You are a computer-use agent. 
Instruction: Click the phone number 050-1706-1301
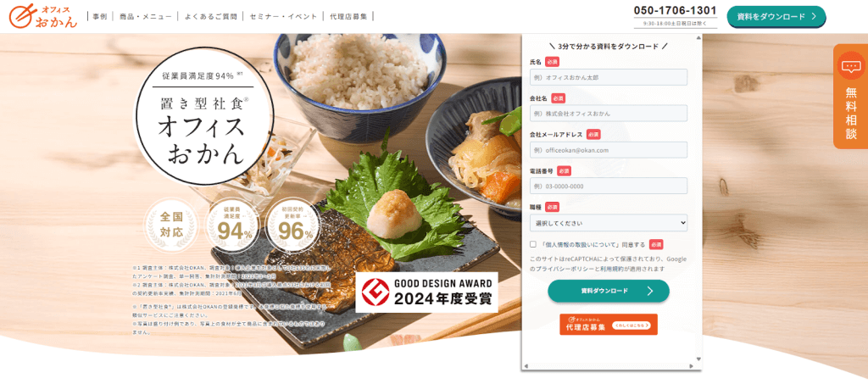tap(676, 10)
